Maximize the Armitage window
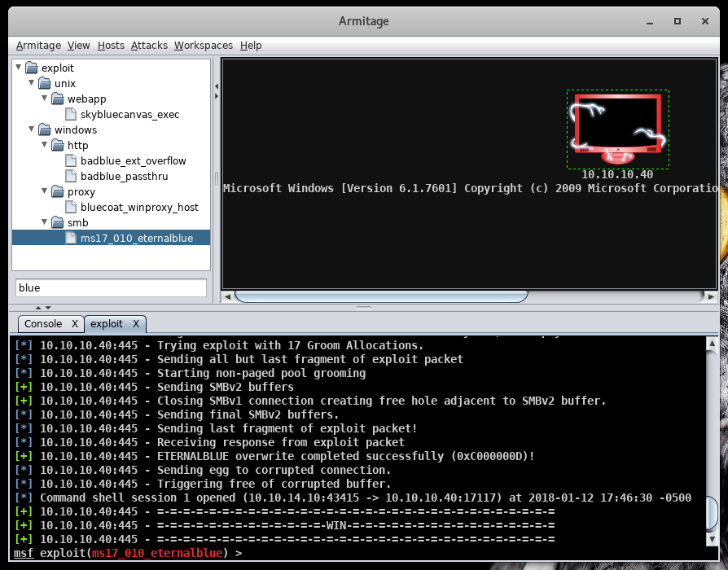 point(678,21)
